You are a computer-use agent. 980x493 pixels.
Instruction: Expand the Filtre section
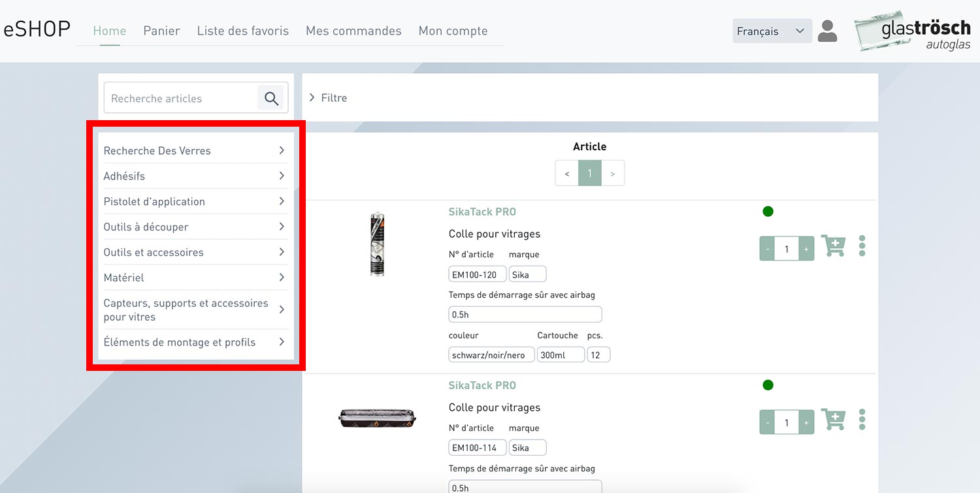click(328, 98)
